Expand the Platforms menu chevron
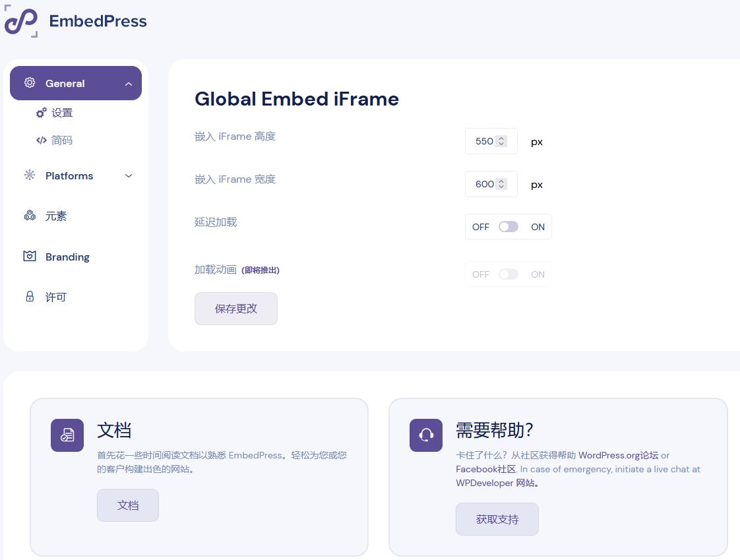 click(129, 176)
